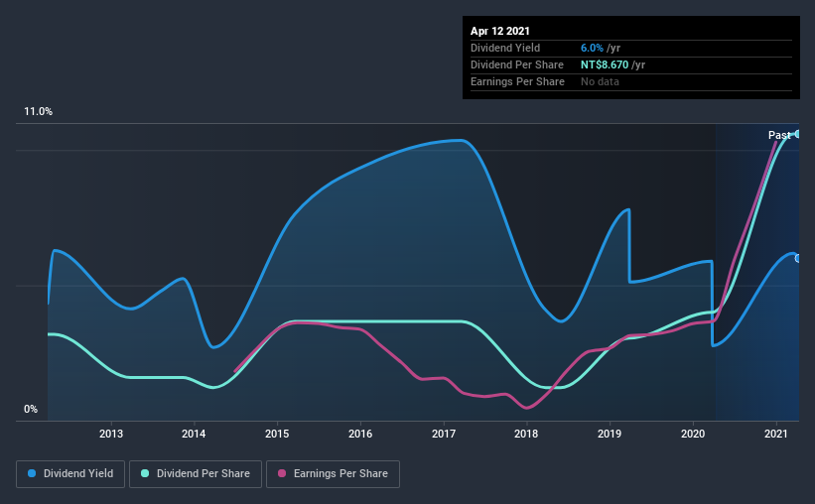Click the teal dividend per share endpoint marker
The image size is (815, 504).
pyautogui.click(x=798, y=134)
